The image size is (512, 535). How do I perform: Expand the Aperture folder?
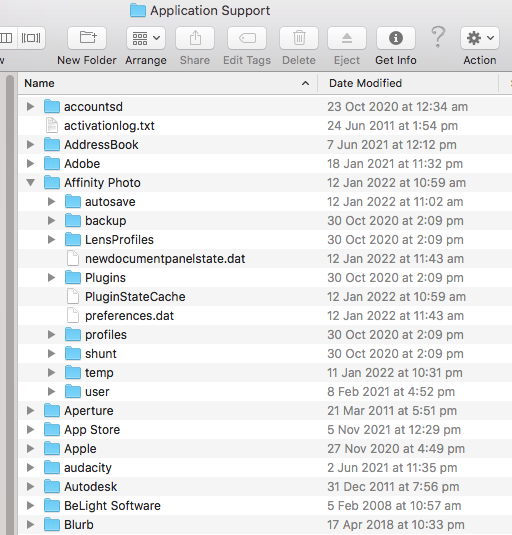pyautogui.click(x=30, y=411)
